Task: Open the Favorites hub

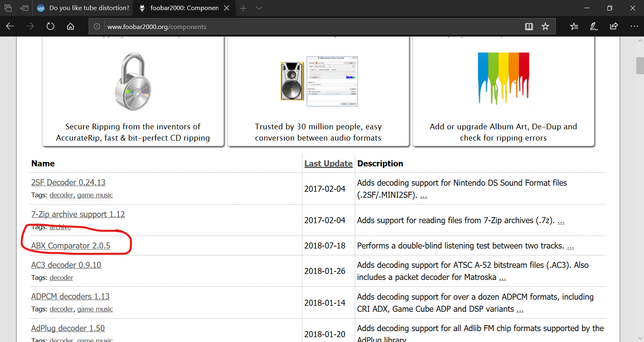Action: click(574, 27)
